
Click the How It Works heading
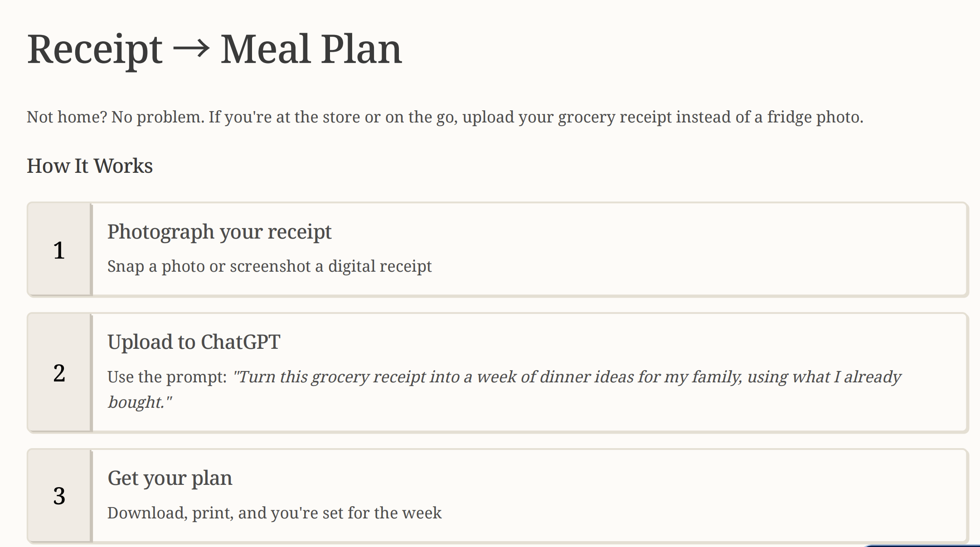pyautogui.click(x=90, y=166)
